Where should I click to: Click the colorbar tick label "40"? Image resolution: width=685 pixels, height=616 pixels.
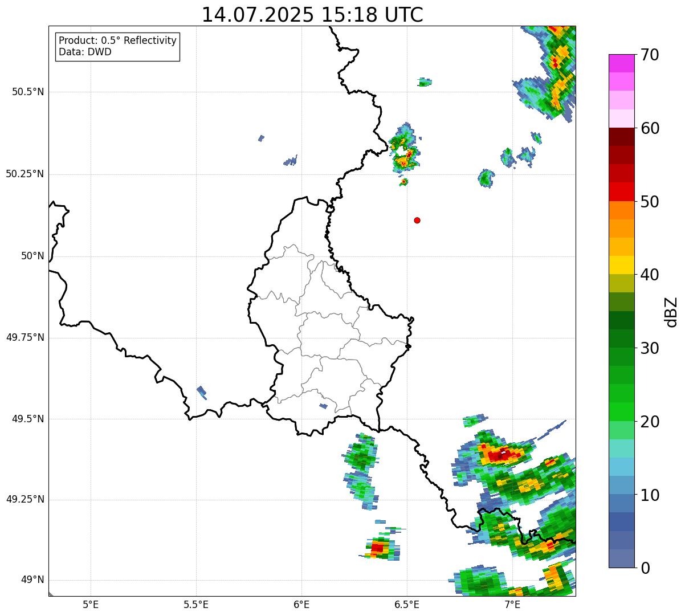650,275
